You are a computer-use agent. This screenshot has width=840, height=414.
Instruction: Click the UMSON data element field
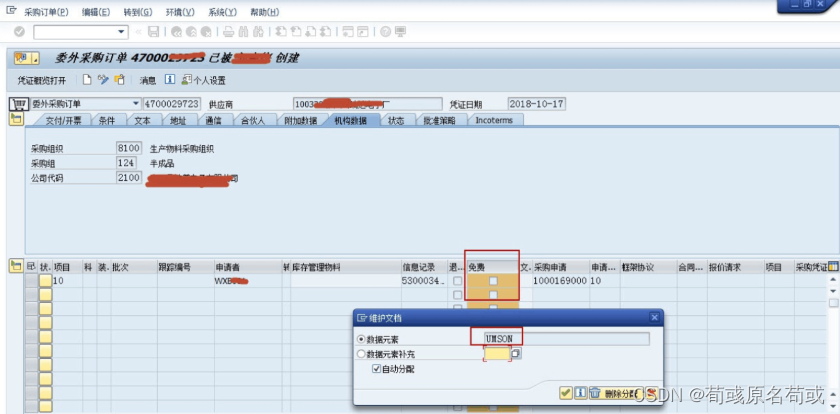(566, 339)
